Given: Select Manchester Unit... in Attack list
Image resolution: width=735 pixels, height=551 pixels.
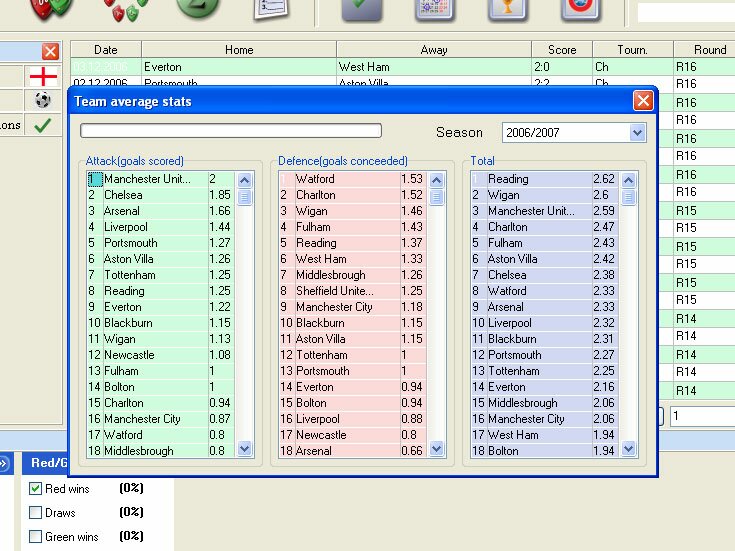Looking at the screenshot, I should click(x=161, y=179).
